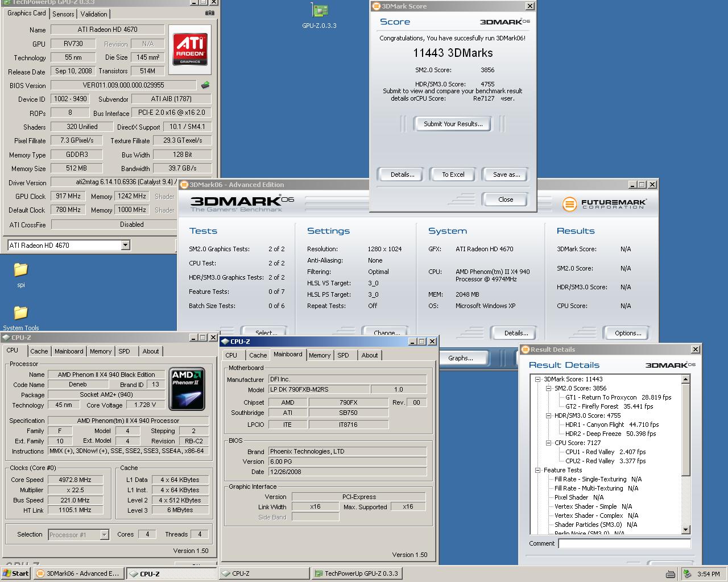
Task: Click scrollbar up arrow in Result Details
Action: 685,379
